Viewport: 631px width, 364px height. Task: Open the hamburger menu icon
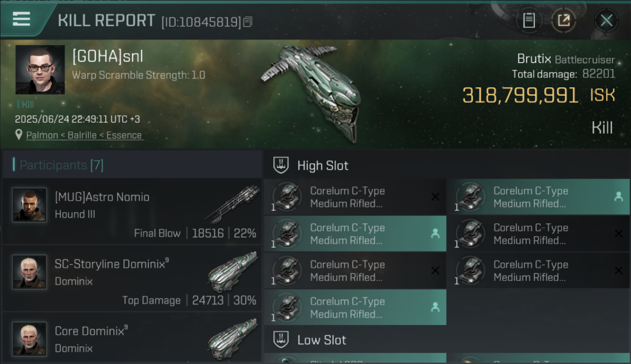21,19
